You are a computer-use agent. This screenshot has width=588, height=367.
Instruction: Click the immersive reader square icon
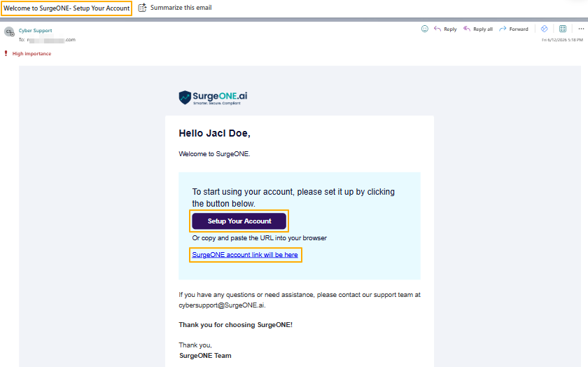(563, 29)
